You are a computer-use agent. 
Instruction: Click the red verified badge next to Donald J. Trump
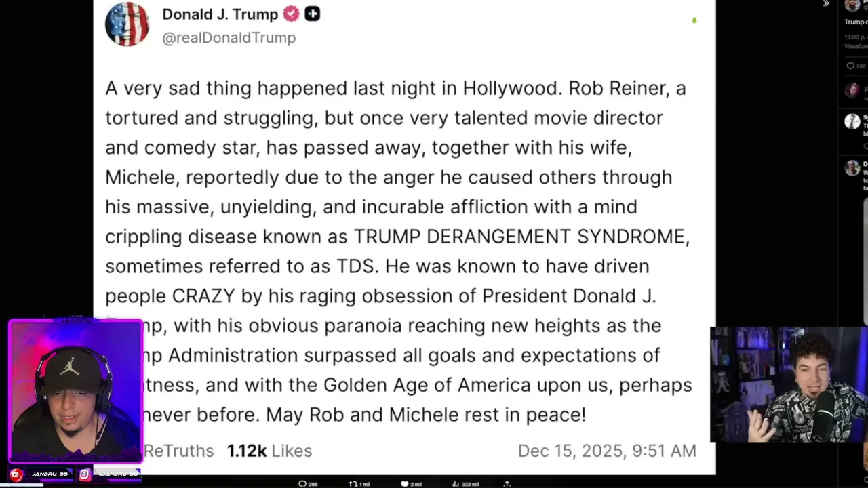pyautogui.click(x=291, y=14)
